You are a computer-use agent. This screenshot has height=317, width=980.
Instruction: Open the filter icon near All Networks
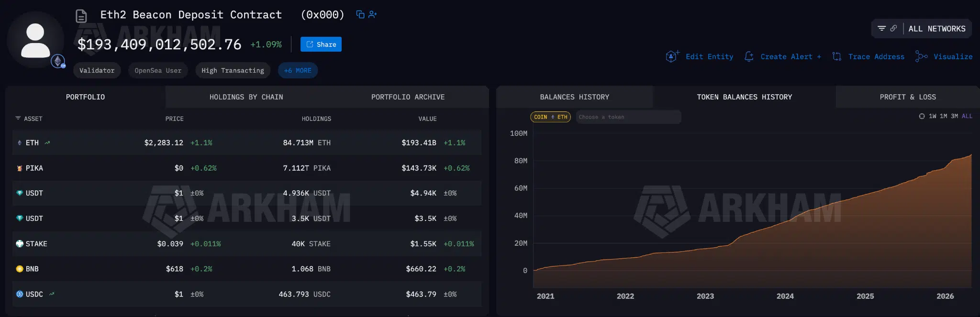click(881, 29)
